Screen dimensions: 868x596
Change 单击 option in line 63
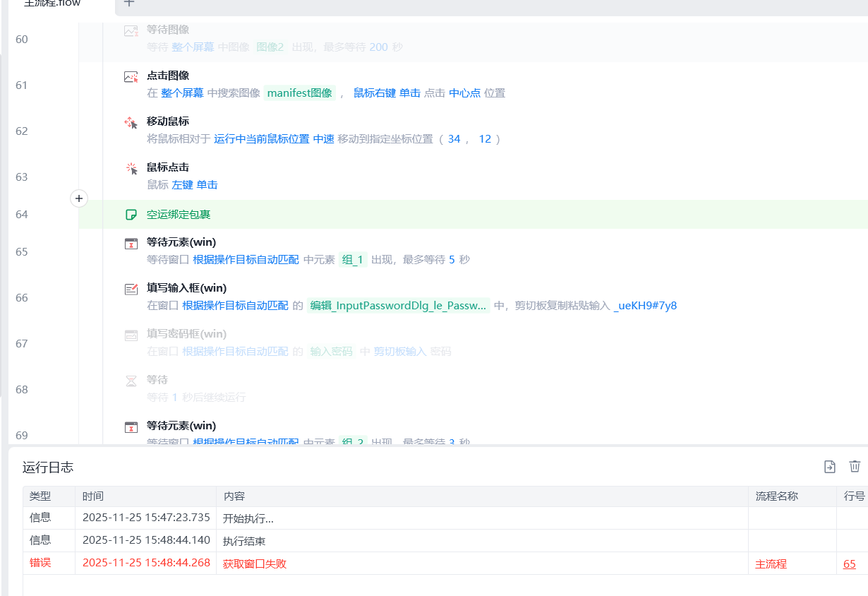tap(207, 185)
